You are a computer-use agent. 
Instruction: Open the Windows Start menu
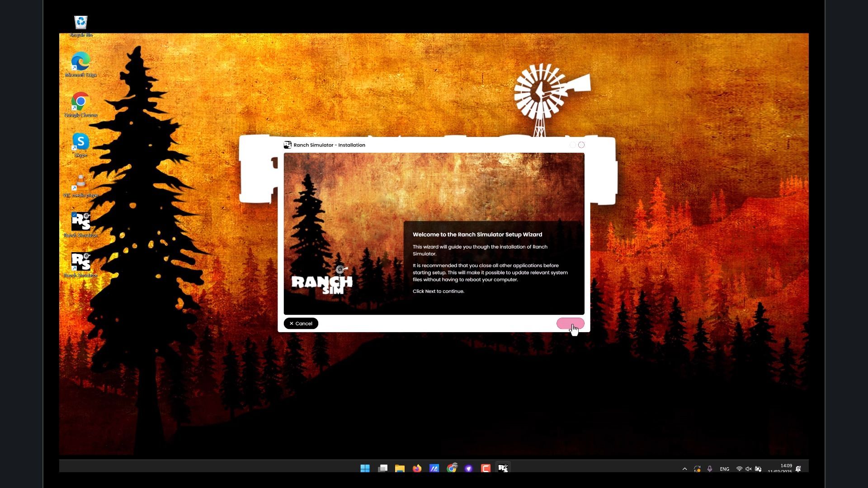pos(365,469)
